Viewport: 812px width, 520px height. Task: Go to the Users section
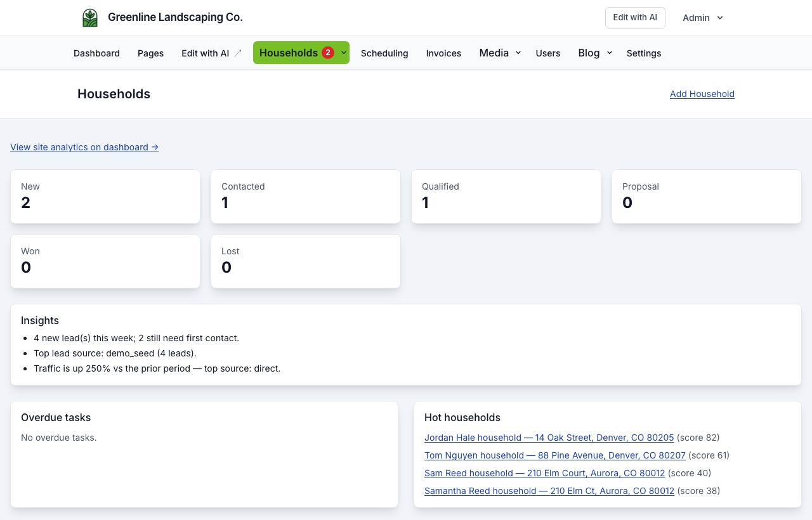(548, 53)
